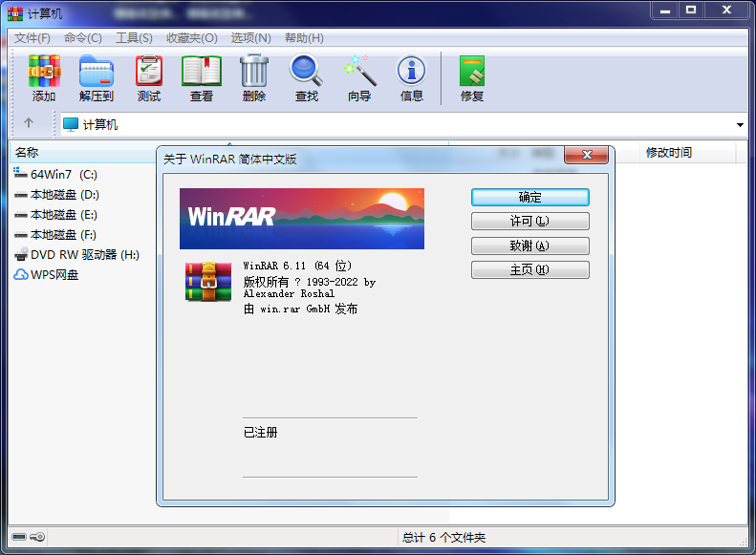Select 本地磁盘 (E:) in the list
Viewport: 756px width, 555px height.
(55, 215)
